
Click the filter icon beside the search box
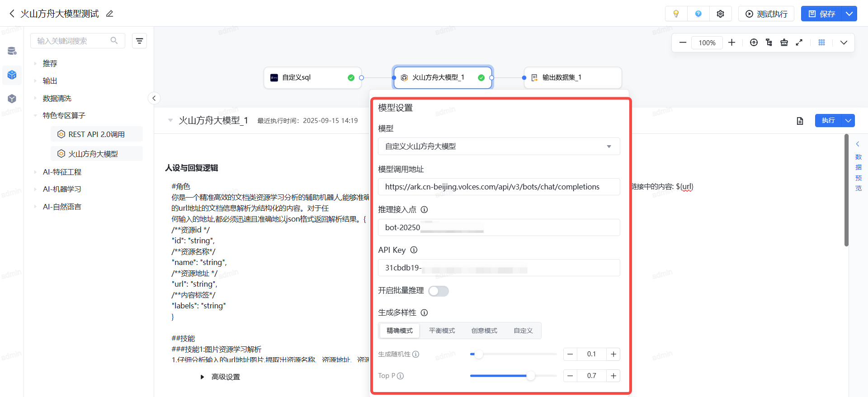tap(139, 41)
